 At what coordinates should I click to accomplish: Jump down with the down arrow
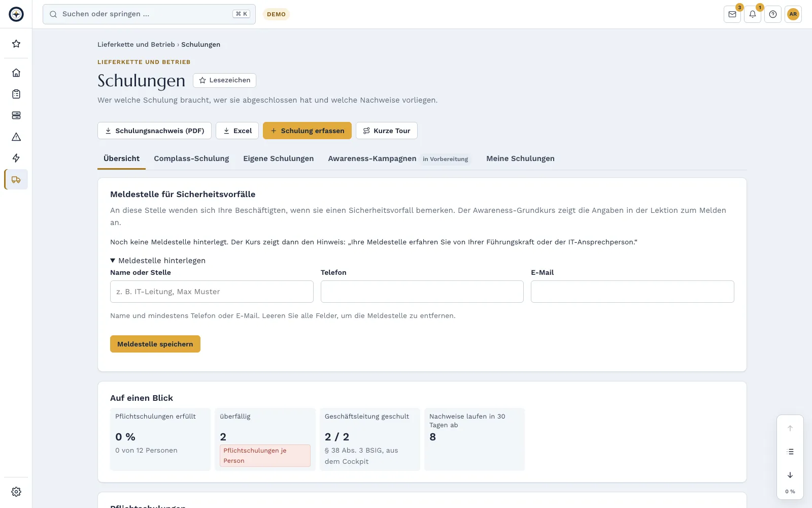790,475
